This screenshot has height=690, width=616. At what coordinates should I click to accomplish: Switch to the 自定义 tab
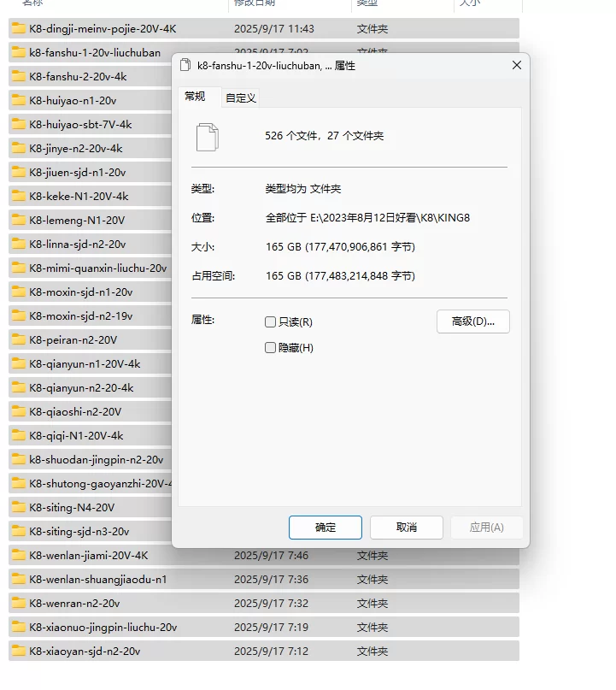[x=241, y=98]
